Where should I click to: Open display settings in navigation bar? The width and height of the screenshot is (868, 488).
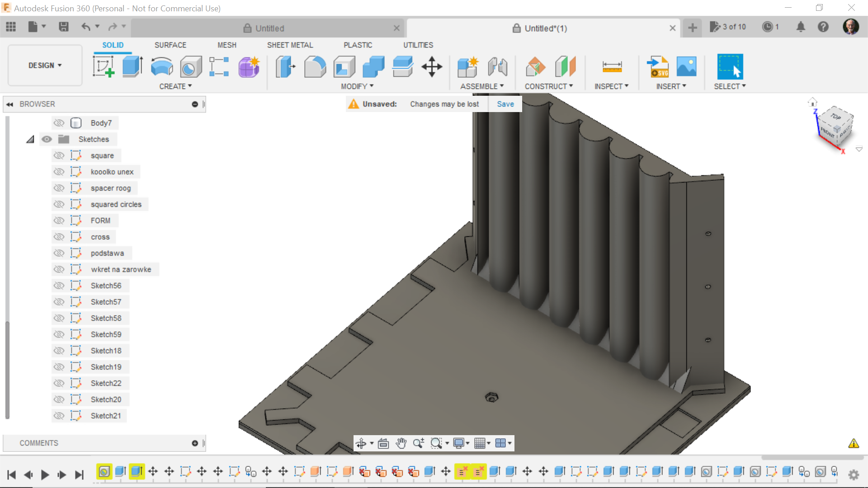point(459,443)
